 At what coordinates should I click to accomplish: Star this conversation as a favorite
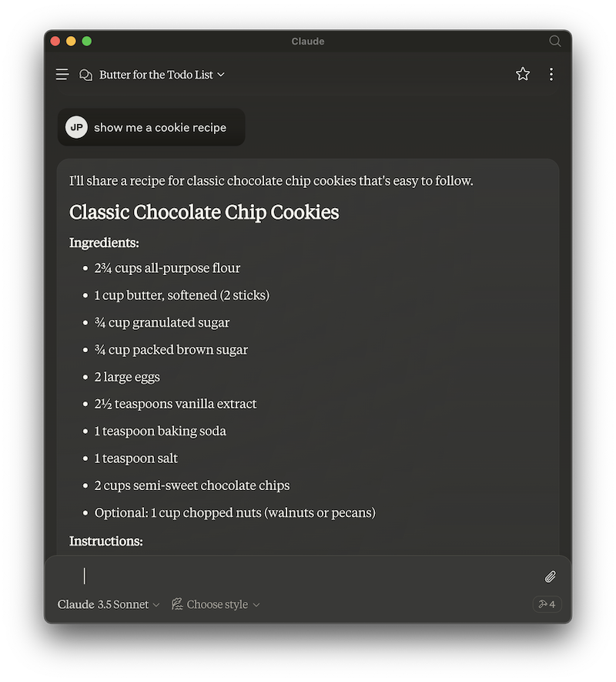[x=523, y=74]
